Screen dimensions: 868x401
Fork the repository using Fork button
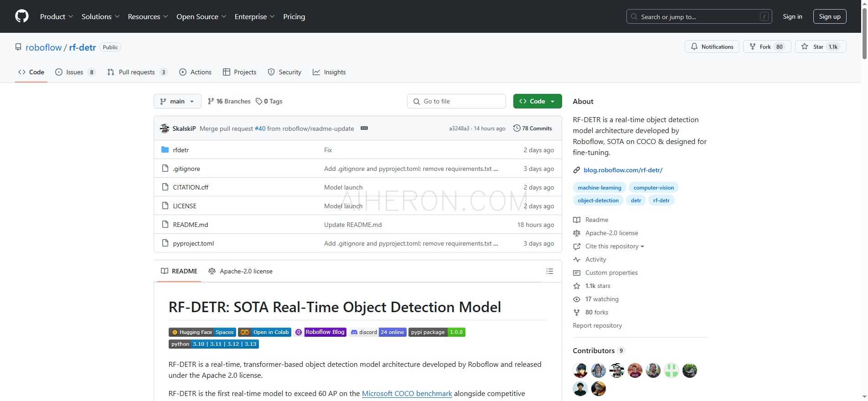tap(766, 47)
